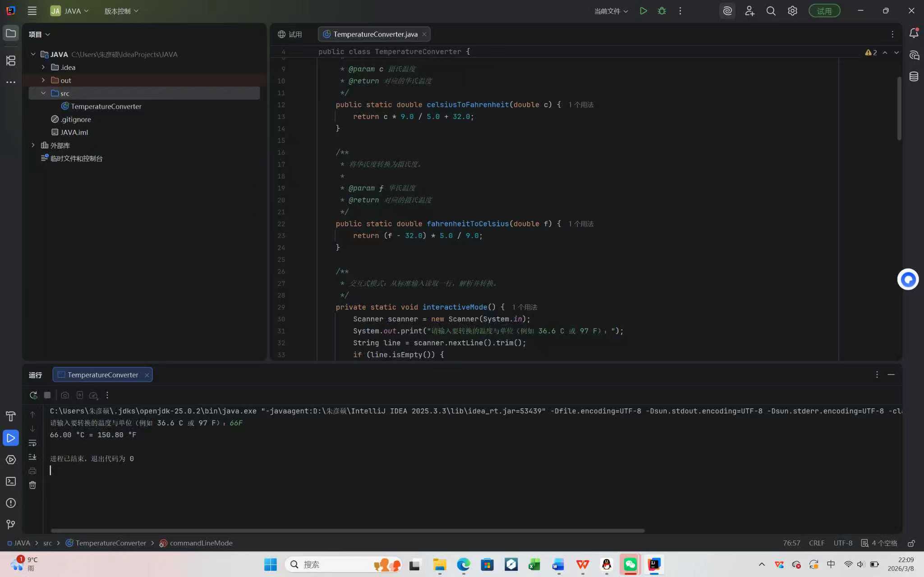Click the green Run button in top toolbar
The height and width of the screenshot is (577, 924).
point(643,11)
